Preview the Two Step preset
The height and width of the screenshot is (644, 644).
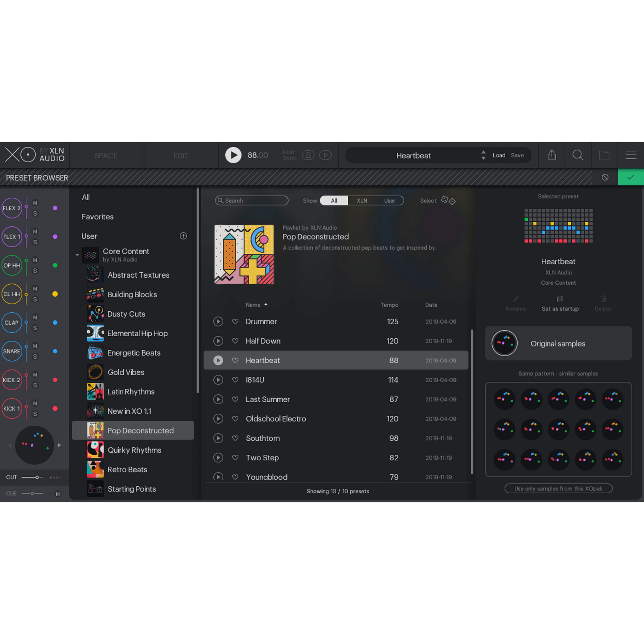(218, 457)
